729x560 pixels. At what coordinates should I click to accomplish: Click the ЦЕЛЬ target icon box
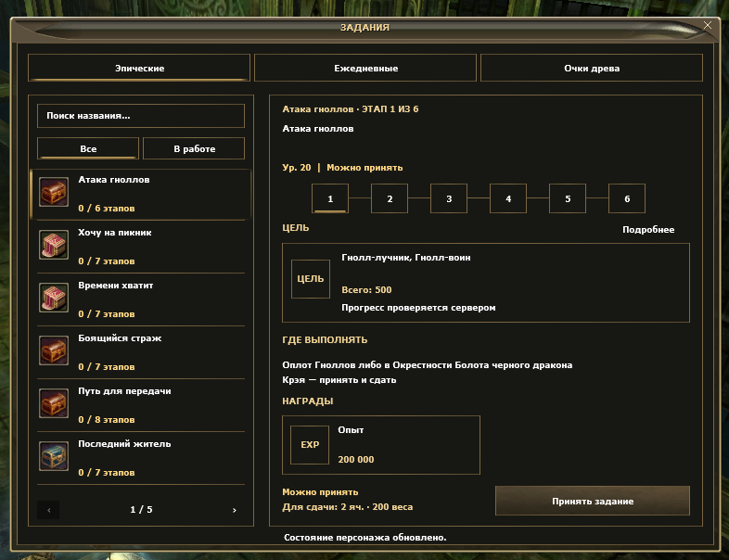pyautogui.click(x=311, y=279)
